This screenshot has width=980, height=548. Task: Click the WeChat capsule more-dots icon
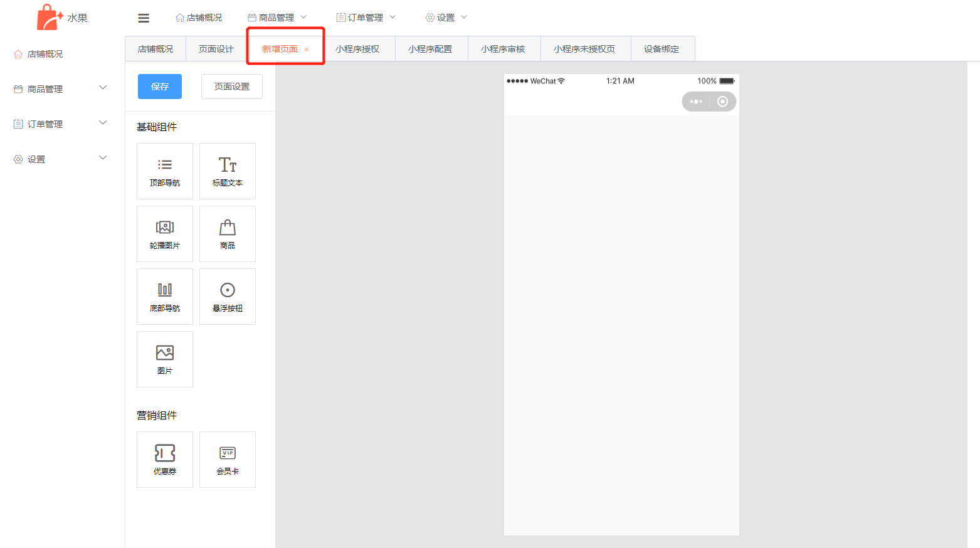click(696, 102)
